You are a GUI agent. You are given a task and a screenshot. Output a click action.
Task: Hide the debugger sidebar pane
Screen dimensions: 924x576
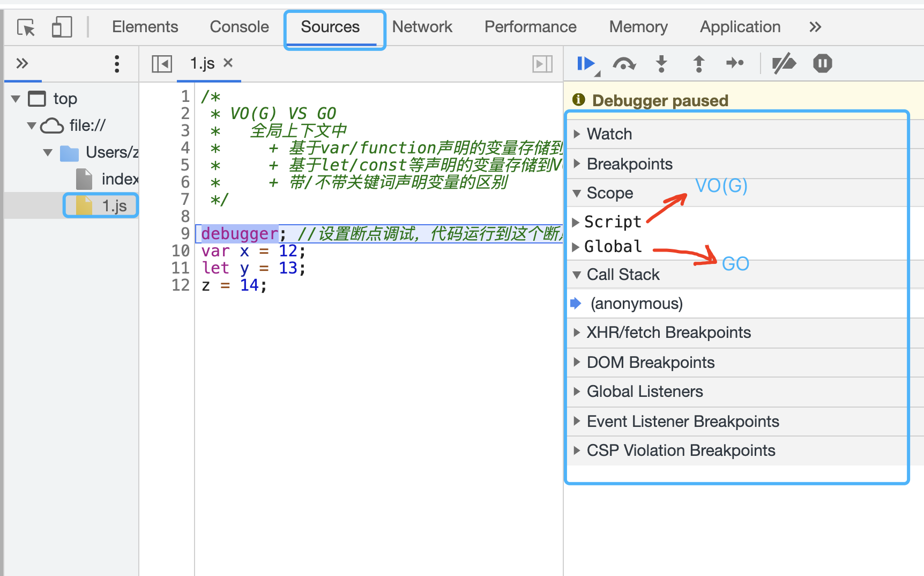pyautogui.click(x=542, y=64)
